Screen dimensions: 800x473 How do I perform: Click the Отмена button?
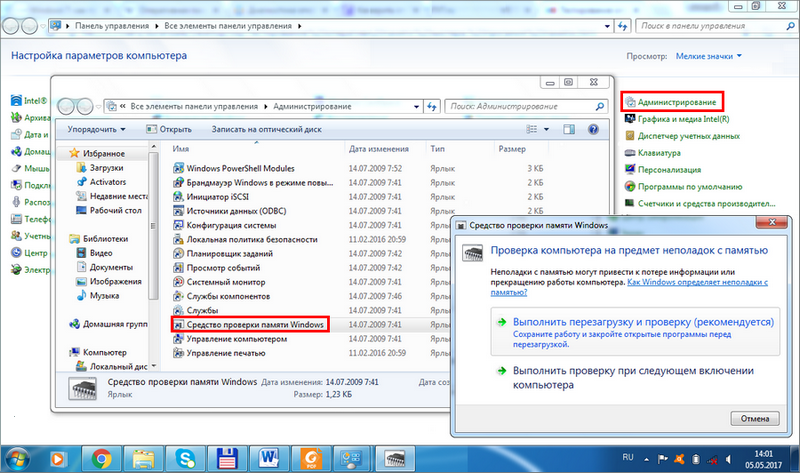pos(755,418)
